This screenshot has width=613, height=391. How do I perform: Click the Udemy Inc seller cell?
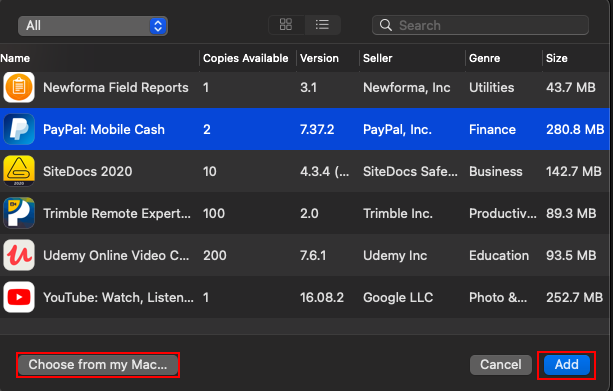[395, 255]
